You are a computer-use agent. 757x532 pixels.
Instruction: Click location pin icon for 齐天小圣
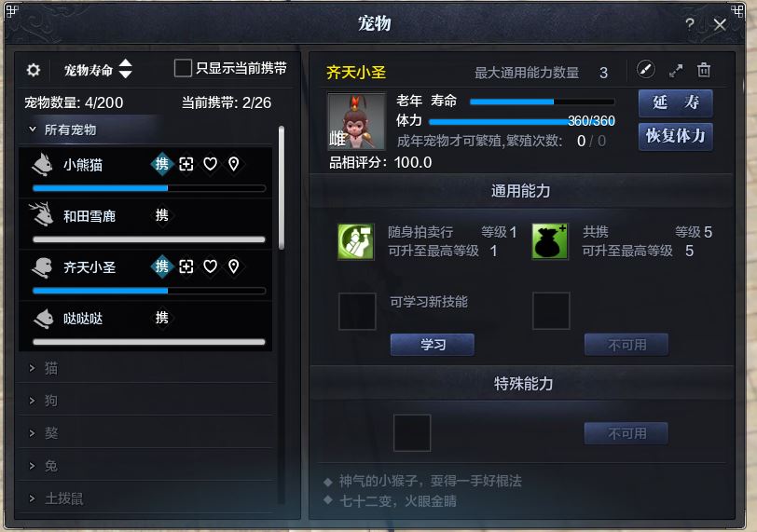tap(234, 266)
